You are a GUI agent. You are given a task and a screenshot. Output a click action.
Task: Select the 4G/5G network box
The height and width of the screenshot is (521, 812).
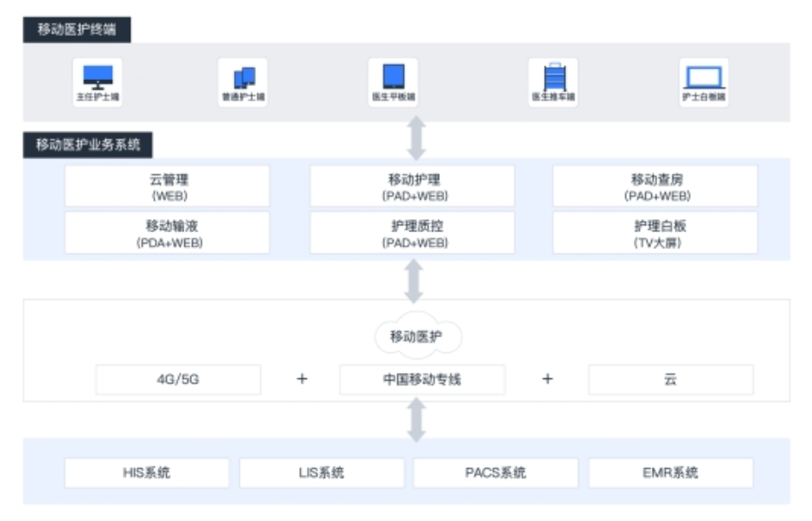coord(178,379)
